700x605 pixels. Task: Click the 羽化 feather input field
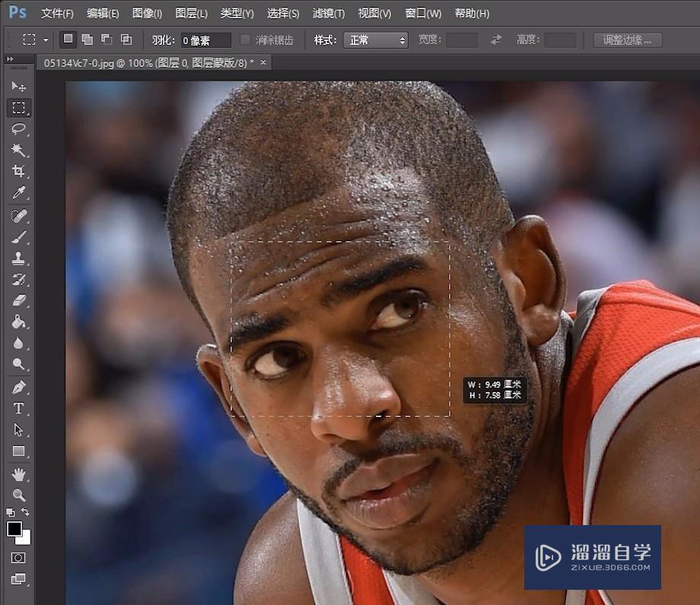205,40
